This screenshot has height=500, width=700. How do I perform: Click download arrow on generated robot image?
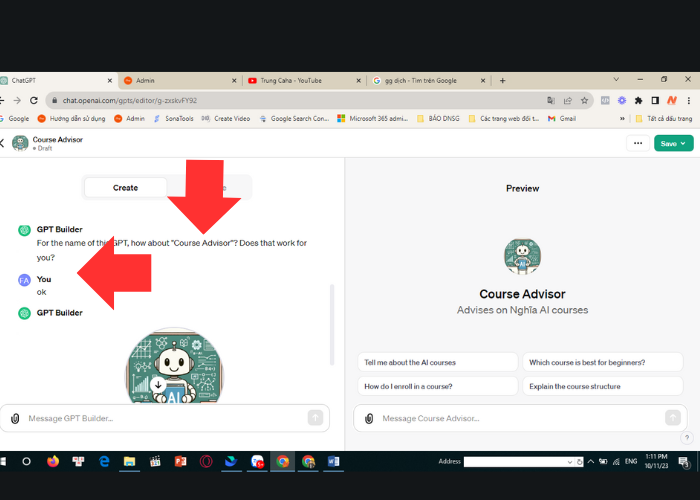click(158, 383)
